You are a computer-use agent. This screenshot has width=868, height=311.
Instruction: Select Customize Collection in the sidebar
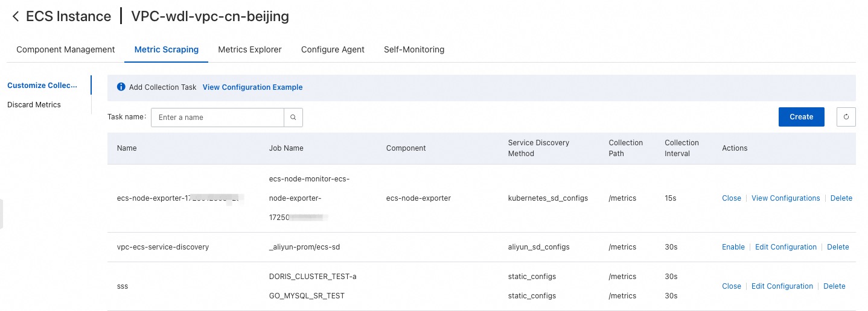[42, 86]
